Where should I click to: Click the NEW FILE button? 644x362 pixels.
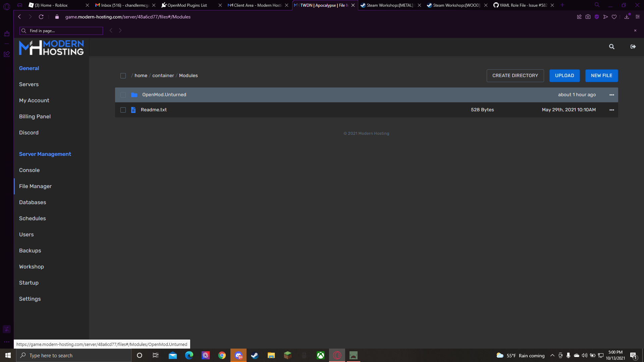pos(601,75)
